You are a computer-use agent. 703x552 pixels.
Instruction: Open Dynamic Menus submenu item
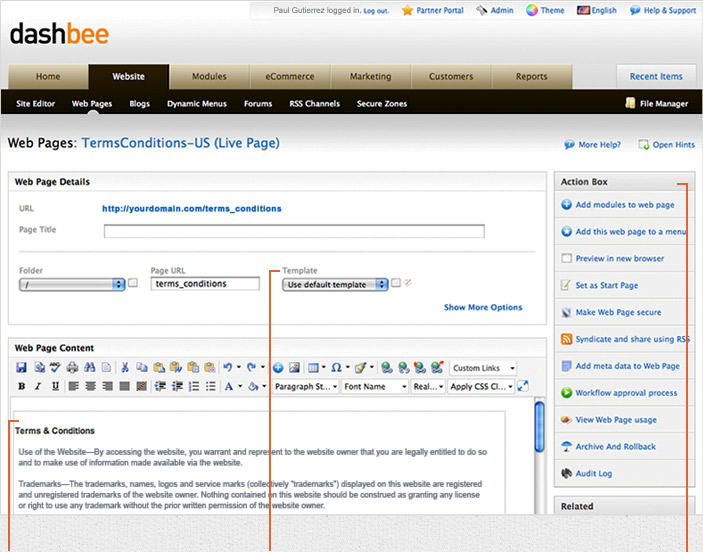pyautogui.click(x=197, y=104)
